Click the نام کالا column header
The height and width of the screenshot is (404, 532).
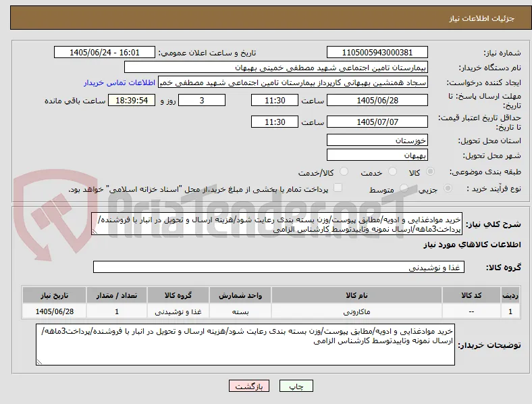(356, 295)
